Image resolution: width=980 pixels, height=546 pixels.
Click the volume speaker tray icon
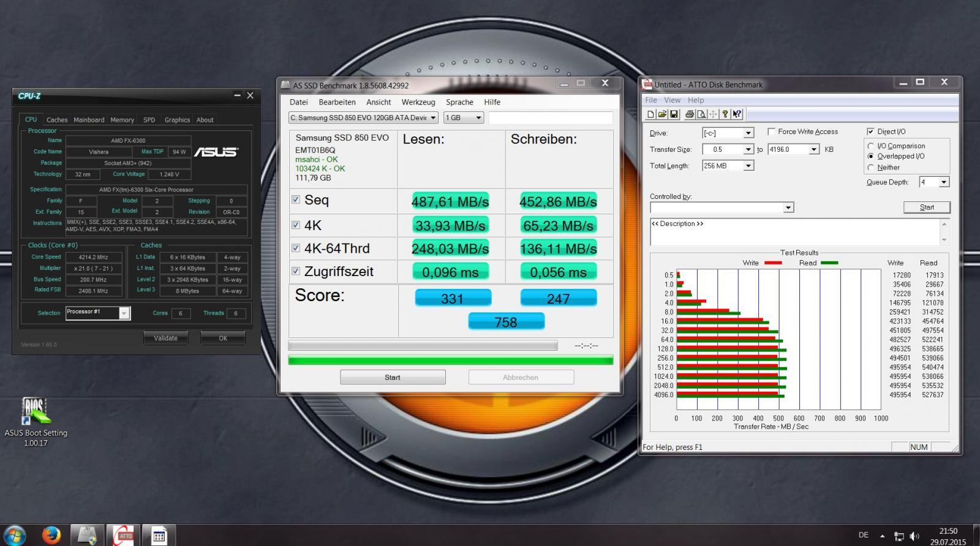click(914, 536)
